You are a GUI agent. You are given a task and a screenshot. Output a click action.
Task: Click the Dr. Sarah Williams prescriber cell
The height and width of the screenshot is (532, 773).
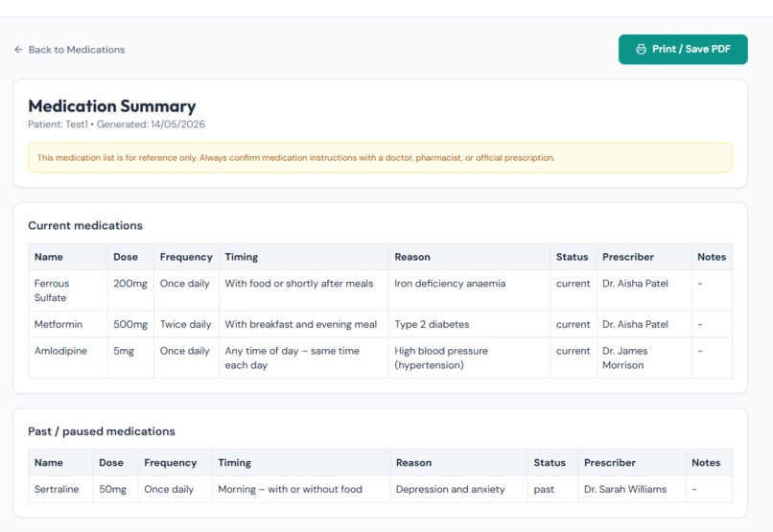click(x=631, y=489)
